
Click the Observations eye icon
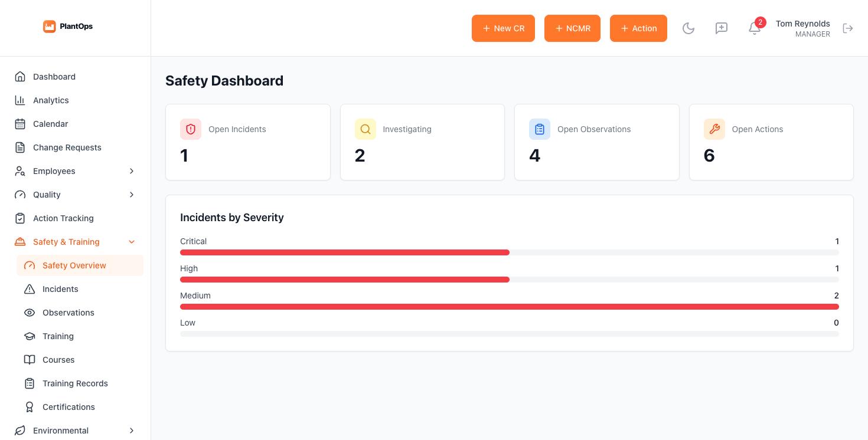30,313
